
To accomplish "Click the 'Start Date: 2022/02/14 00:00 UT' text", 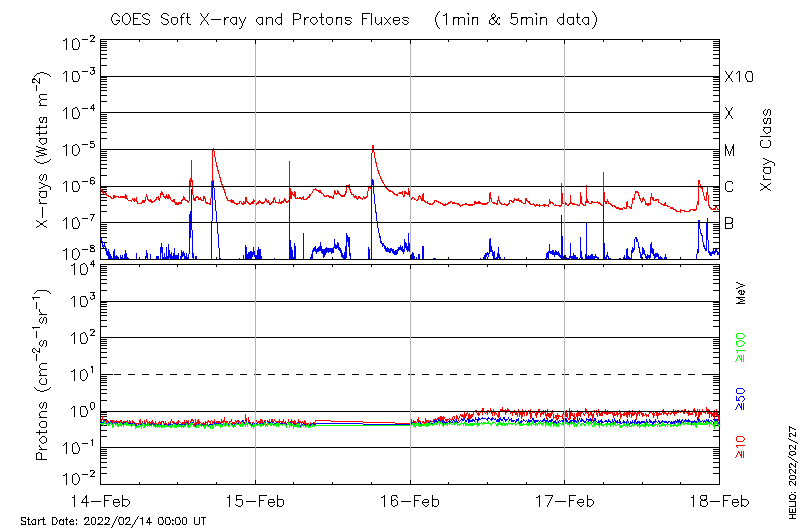I will pyautogui.click(x=113, y=521).
